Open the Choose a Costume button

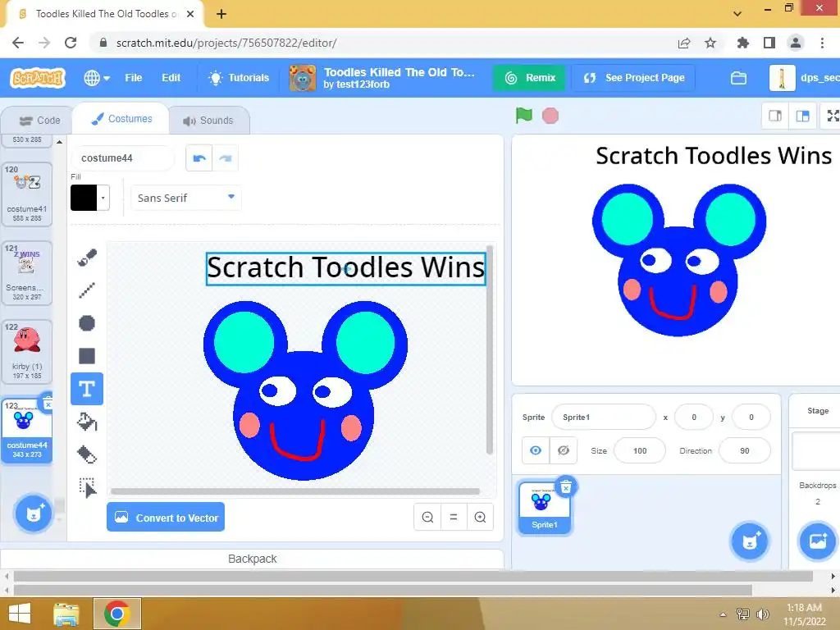coord(33,514)
